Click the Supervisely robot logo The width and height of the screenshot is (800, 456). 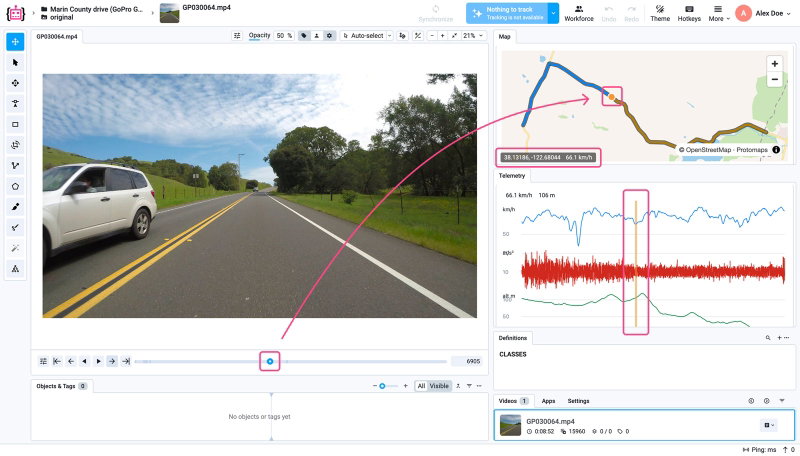[x=15, y=13]
